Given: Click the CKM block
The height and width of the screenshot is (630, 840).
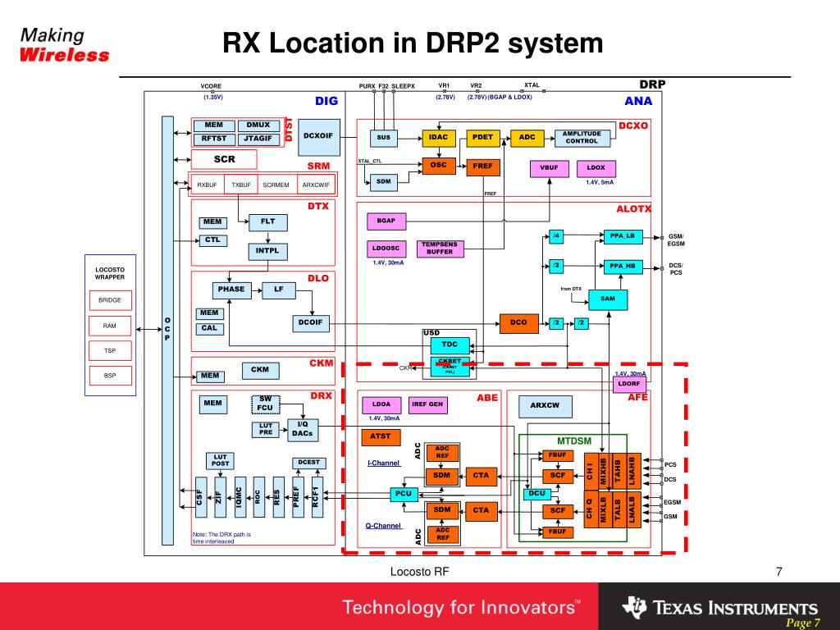Looking at the screenshot, I should [x=260, y=370].
